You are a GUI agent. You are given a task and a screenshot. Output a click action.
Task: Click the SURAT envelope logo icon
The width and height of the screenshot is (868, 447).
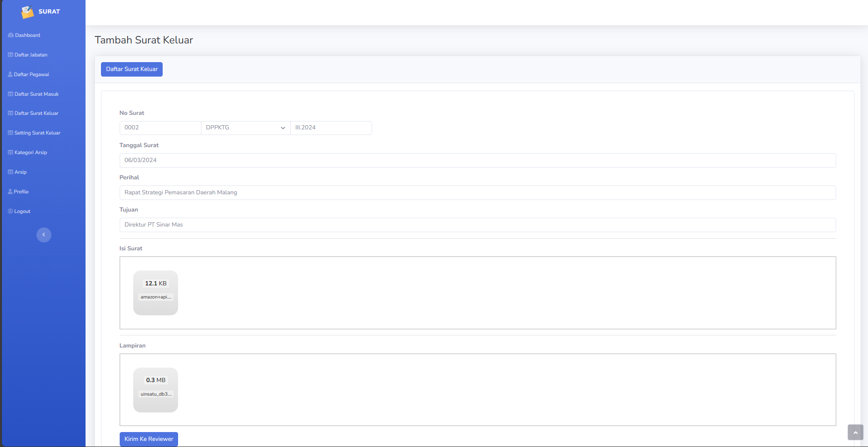tap(28, 12)
